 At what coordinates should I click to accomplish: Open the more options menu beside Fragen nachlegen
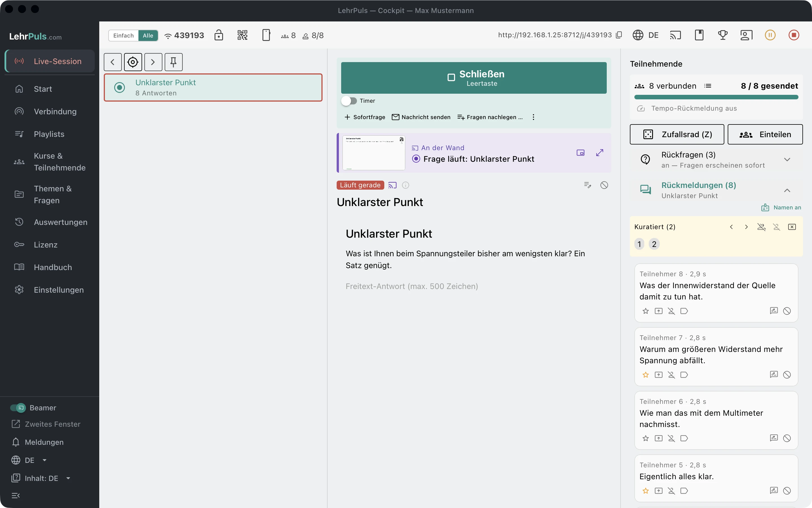point(533,117)
